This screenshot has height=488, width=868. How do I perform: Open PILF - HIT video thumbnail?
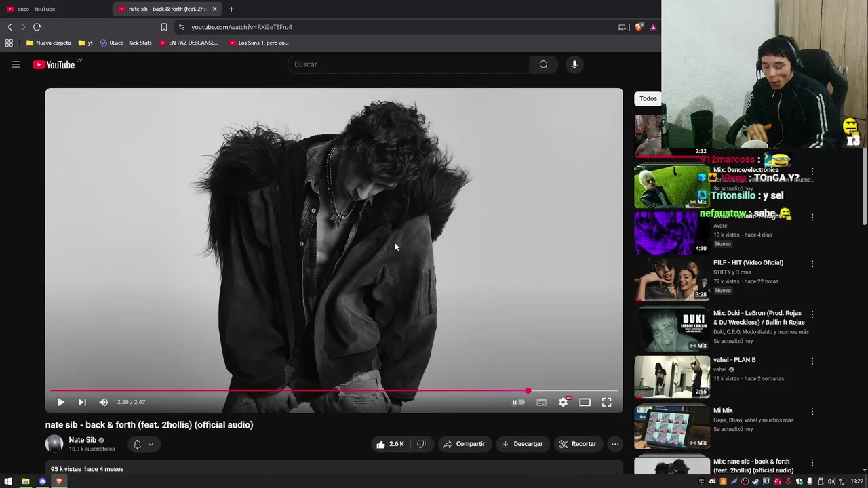pos(672,279)
